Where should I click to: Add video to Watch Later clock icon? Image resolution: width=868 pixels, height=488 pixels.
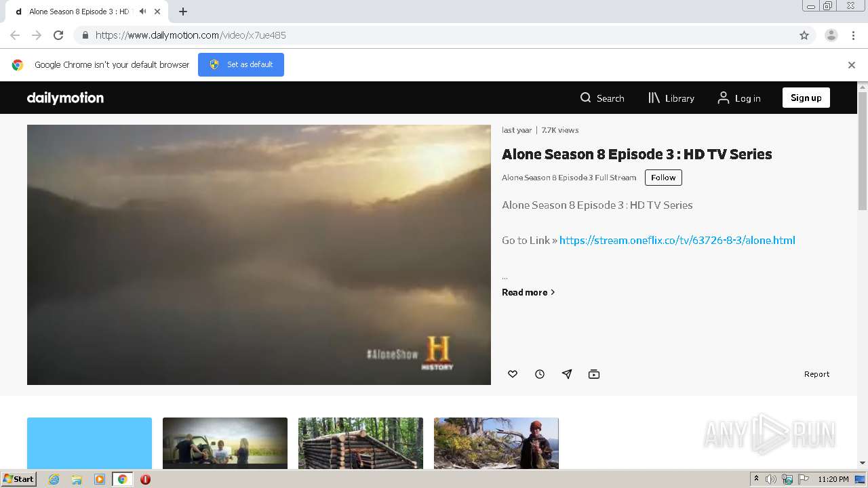click(x=540, y=374)
